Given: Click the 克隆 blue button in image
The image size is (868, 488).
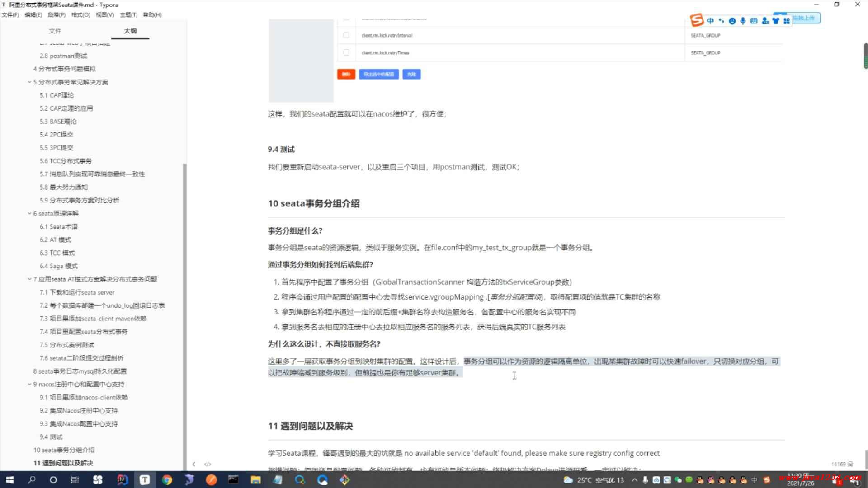Looking at the screenshot, I should click(411, 74).
